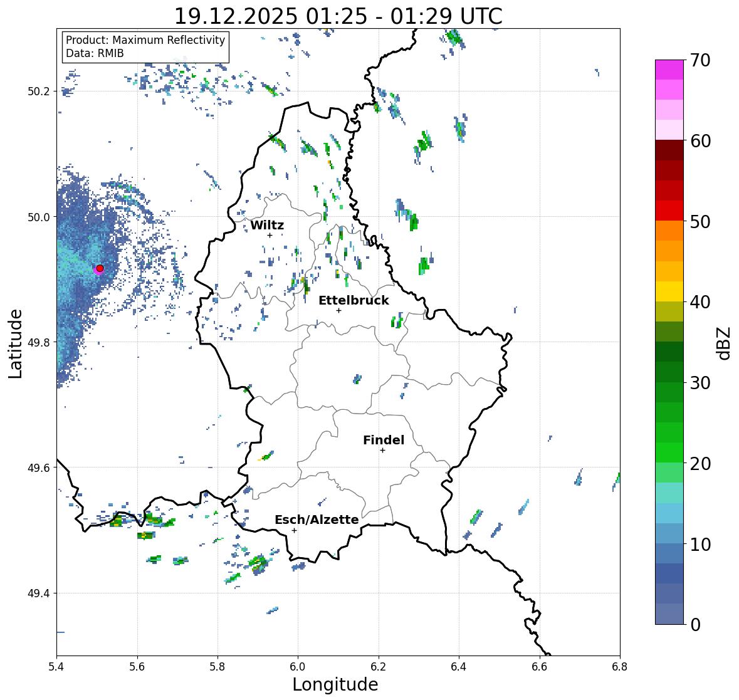Click longitude tick label 5.8
Viewport: 739px width, 700px height.
(218, 666)
